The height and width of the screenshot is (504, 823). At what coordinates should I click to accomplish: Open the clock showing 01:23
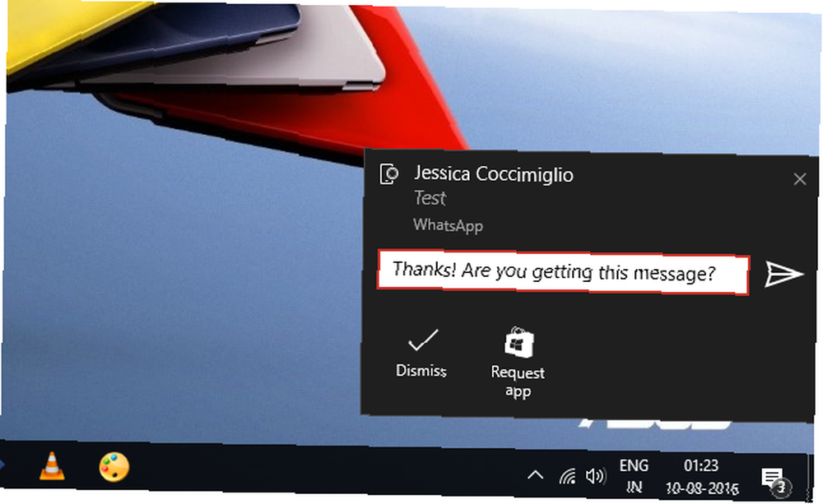coord(702,476)
